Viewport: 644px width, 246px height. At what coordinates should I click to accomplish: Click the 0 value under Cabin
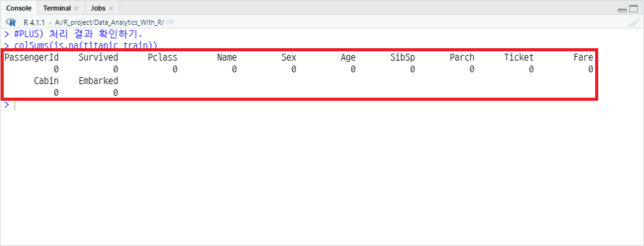pyautogui.click(x=56, y=93)
